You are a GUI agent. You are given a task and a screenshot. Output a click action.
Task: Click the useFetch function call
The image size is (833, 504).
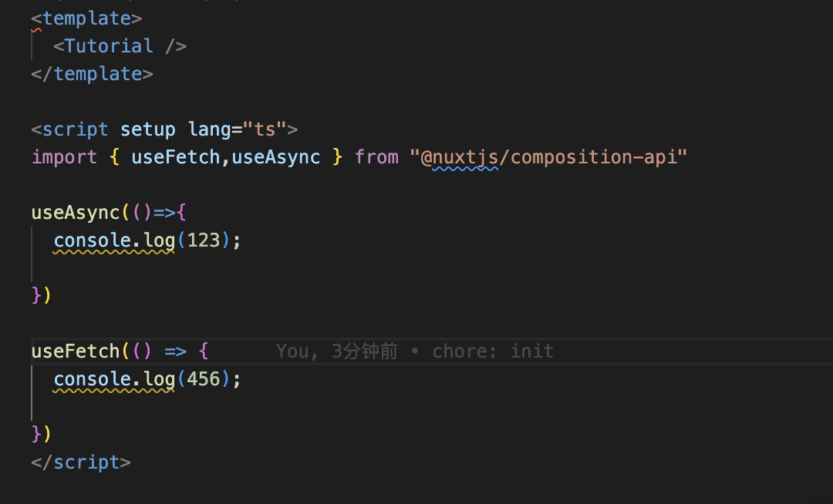tap(76, 351)
